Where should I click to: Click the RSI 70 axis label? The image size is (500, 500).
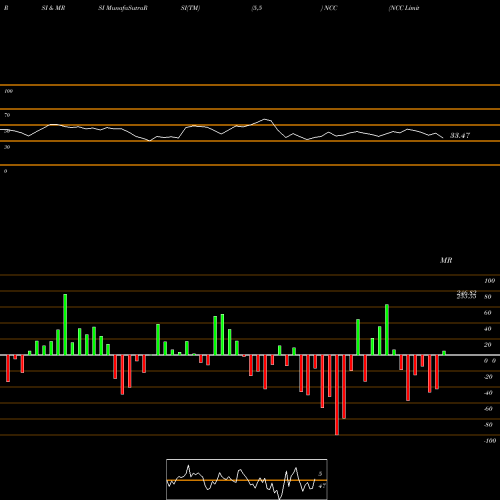7,115
